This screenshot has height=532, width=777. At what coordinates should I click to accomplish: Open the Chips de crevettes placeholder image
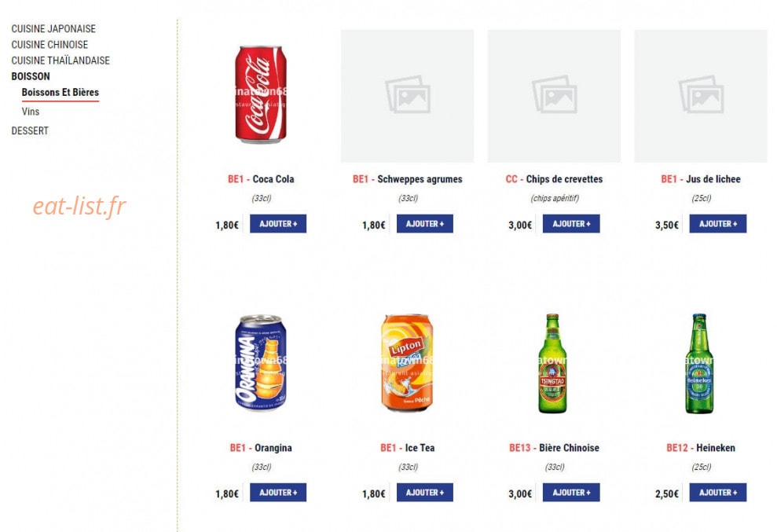coord(554,96)
